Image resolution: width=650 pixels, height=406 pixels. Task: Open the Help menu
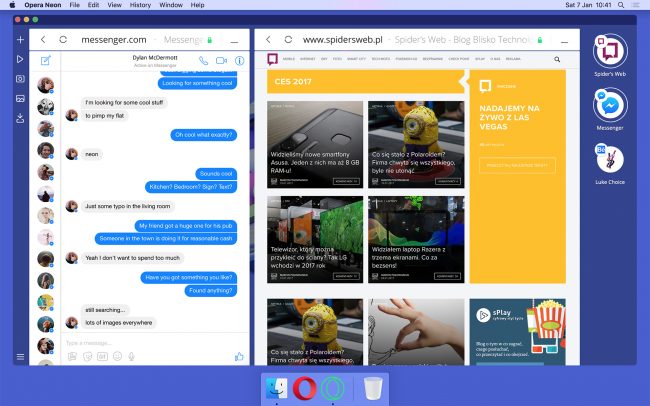pyautogui.click(x=197, y=5)
